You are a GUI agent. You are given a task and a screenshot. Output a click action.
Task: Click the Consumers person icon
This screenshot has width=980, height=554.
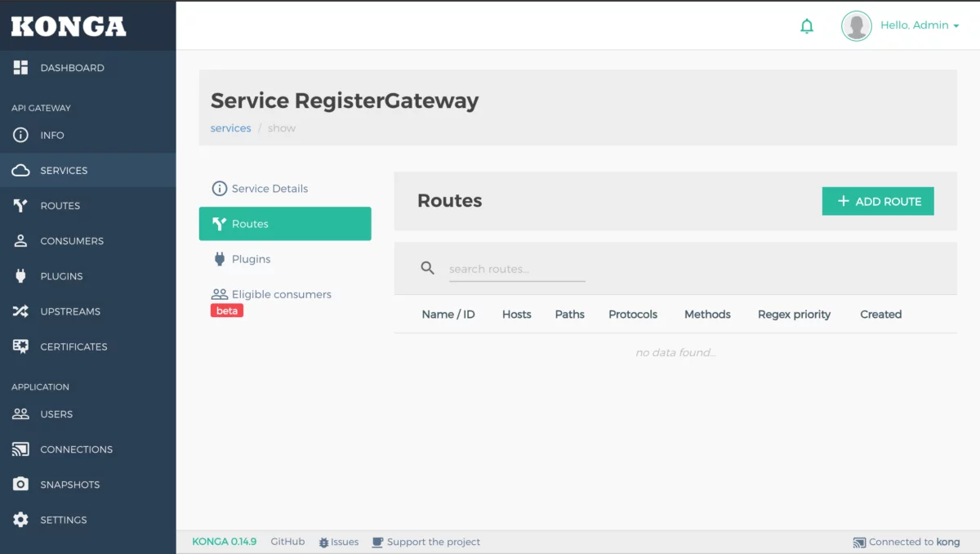tap(21, 241)
